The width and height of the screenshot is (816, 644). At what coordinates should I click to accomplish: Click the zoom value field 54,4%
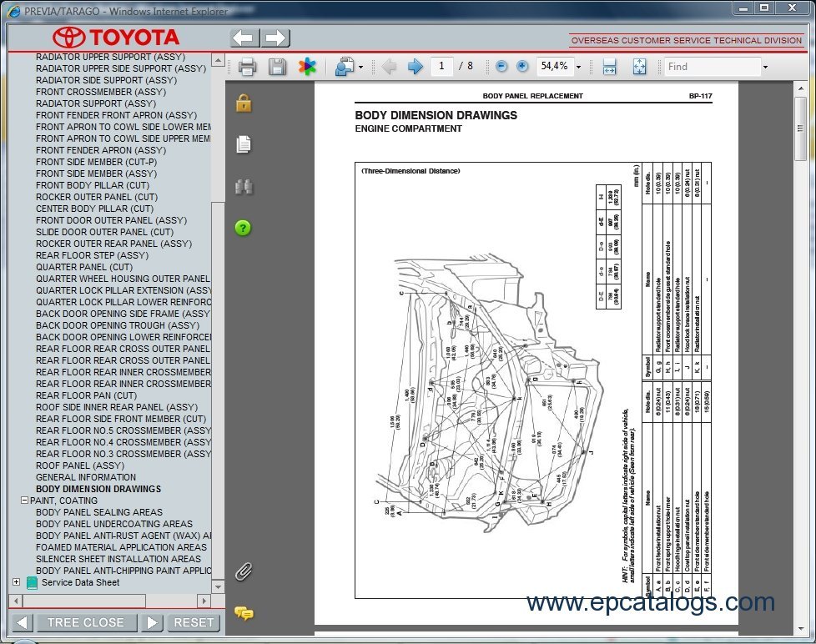[x=555, y=66]
